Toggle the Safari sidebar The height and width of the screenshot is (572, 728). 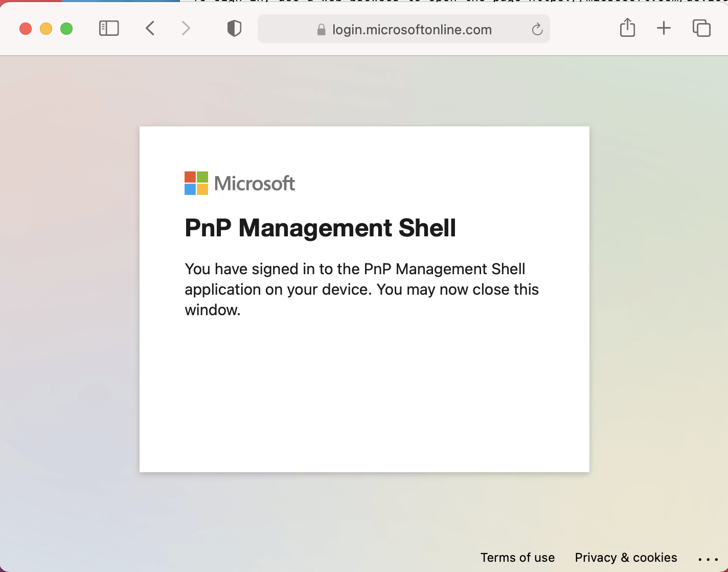click(x=109, y=28)
